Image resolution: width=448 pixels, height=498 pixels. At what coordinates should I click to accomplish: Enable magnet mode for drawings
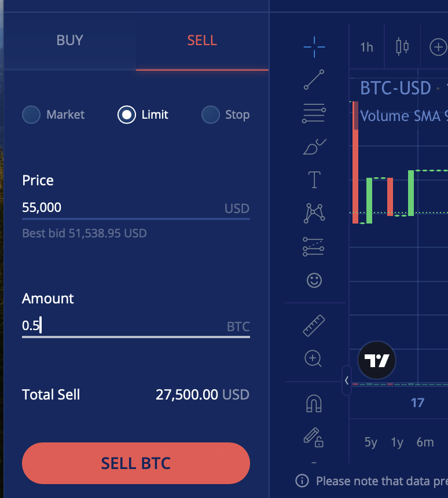[x=313, y=403]
